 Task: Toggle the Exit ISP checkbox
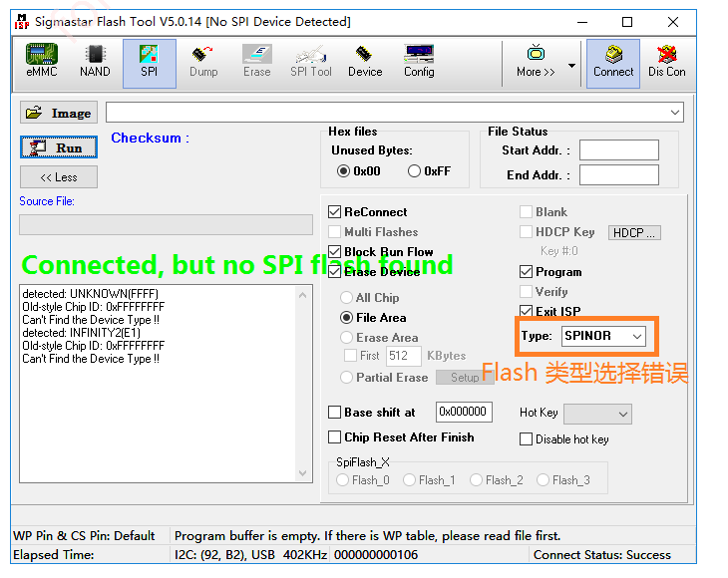click(x=526, y=311)
